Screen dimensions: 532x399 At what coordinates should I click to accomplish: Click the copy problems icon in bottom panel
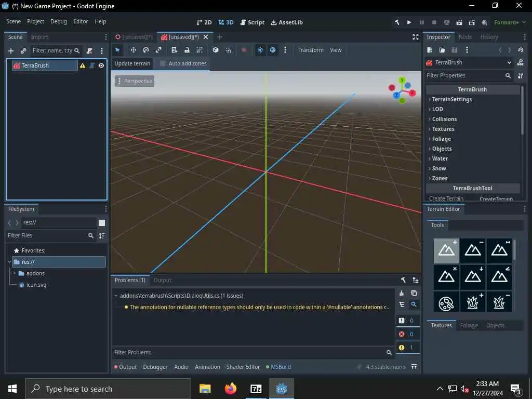click(414, 293)
